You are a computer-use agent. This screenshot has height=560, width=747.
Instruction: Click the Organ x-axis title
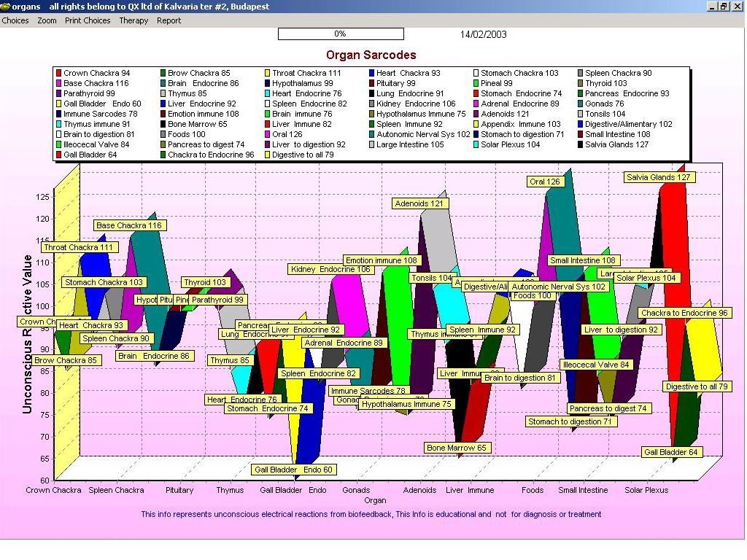click(375, 500)
